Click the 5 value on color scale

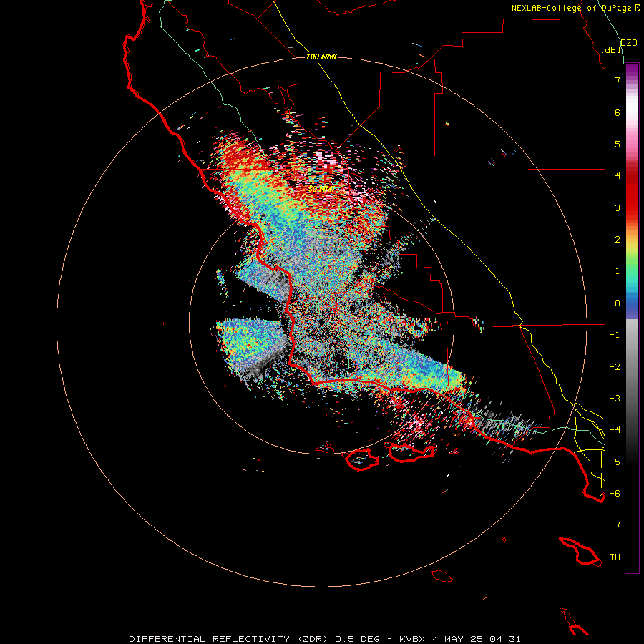[618, 144]
